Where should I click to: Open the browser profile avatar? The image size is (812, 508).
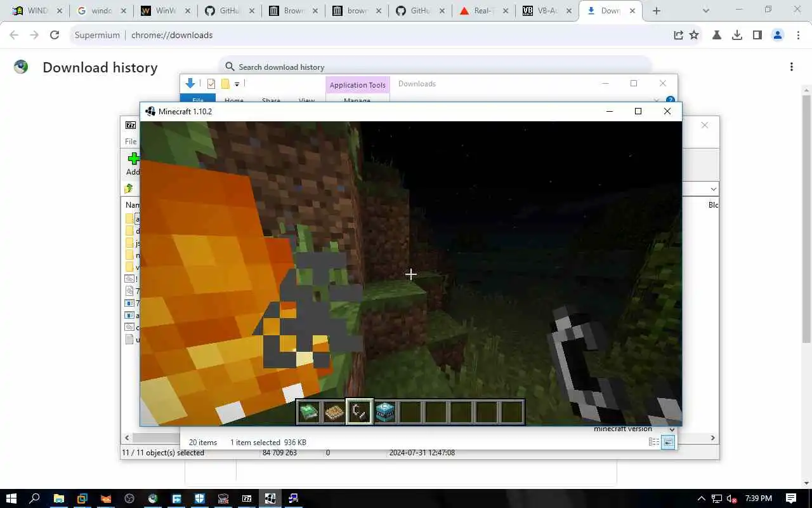pyautogui.click(x=778, y=35)
